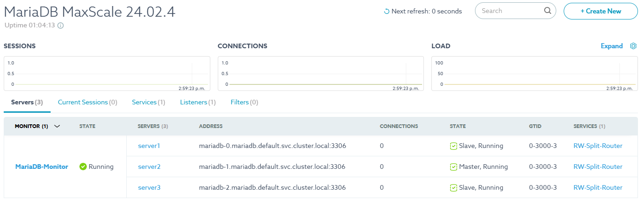The image size is (644, 199).
Task: Open the Listeners tab
Action: click(198, 102)
